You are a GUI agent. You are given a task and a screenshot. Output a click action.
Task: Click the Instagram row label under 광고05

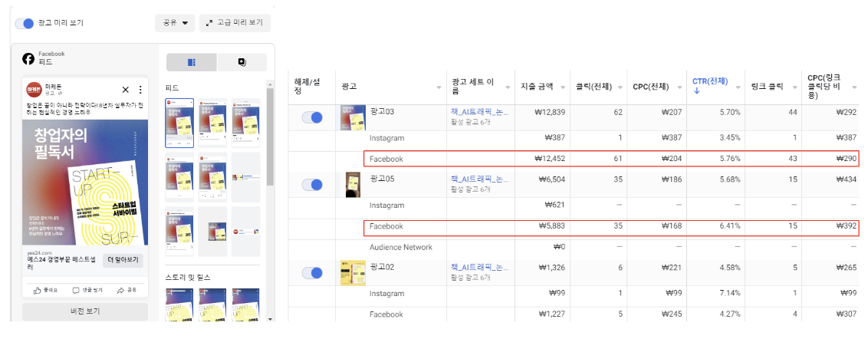click(x=387, y=205)
